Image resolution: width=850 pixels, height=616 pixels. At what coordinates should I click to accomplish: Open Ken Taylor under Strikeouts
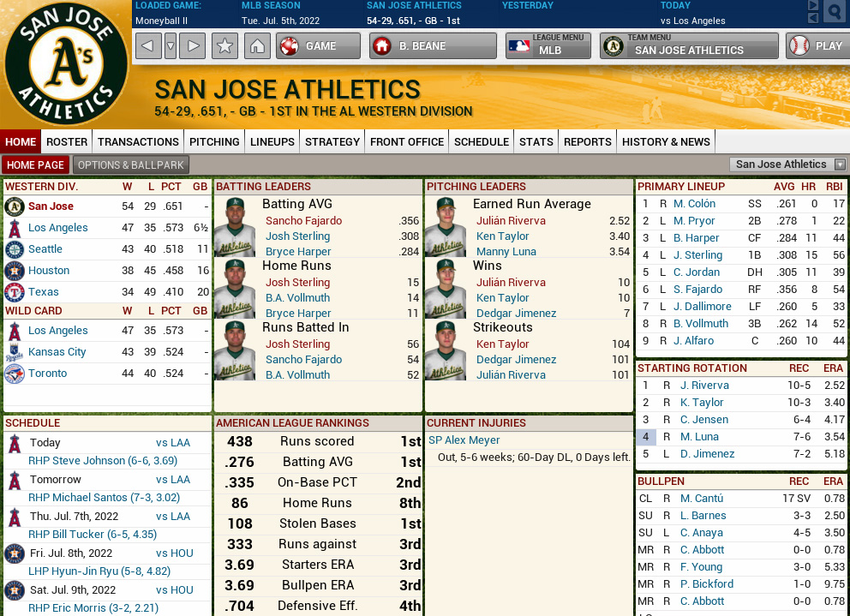click(x=502, y=344)
